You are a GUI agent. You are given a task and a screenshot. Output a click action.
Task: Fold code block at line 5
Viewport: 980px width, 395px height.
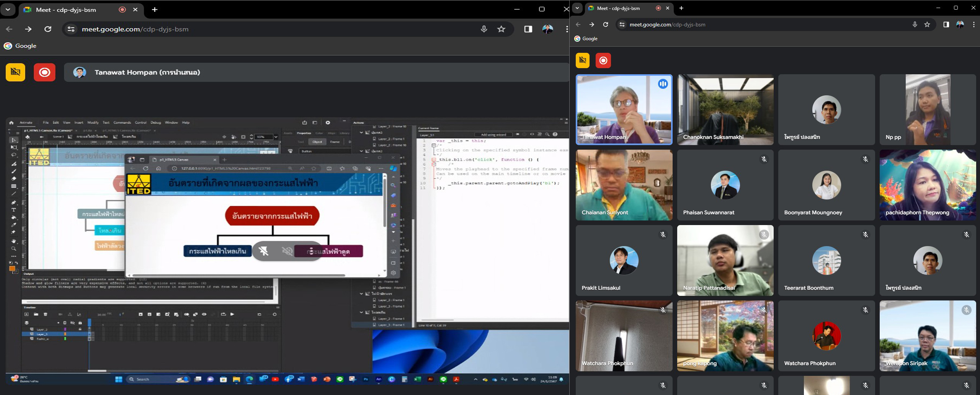[x=434, y=160]
